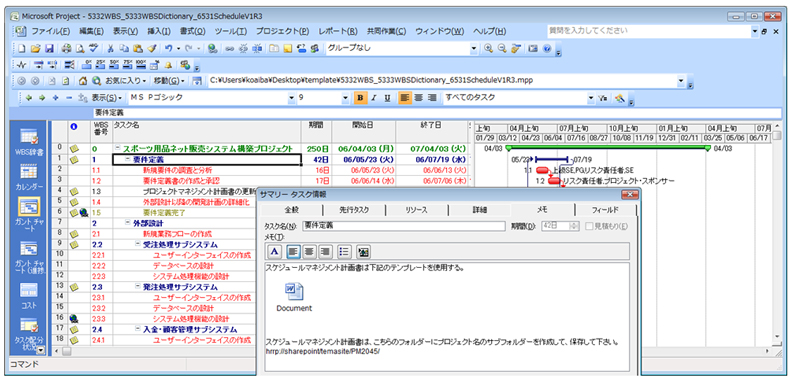Toggle bulleted list in the notes toolbar

click(x=344, y=250)
